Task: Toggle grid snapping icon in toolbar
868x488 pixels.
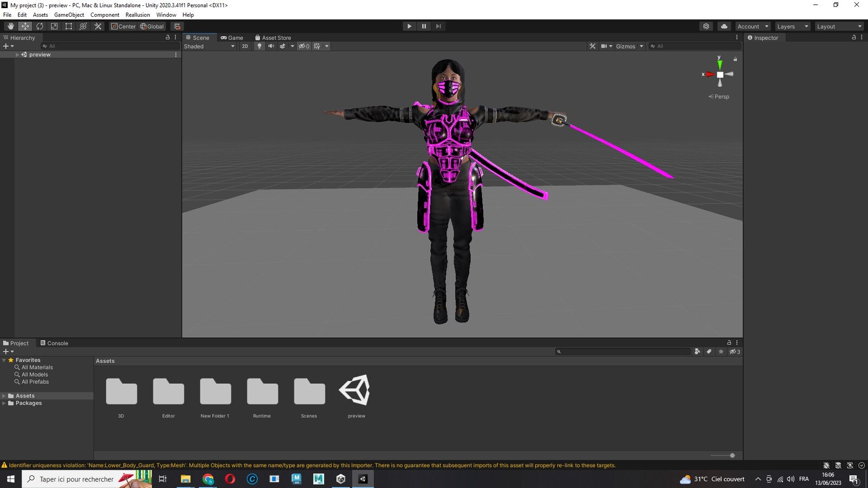Action: [x=177, y=26]
